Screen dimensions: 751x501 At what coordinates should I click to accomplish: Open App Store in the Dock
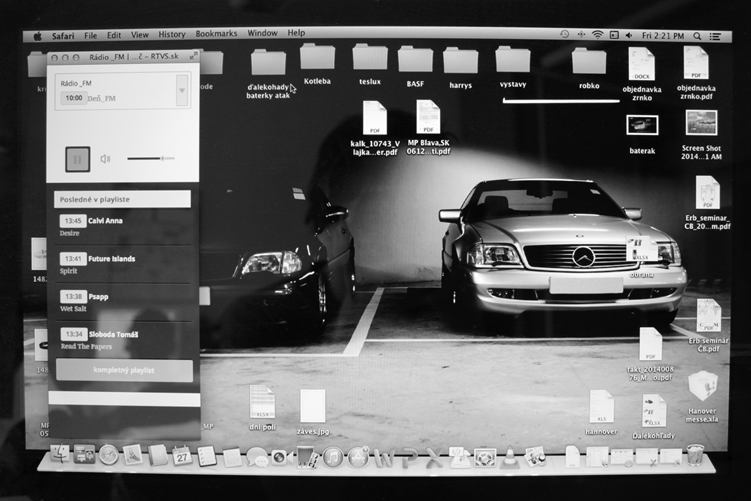point(358,457)
